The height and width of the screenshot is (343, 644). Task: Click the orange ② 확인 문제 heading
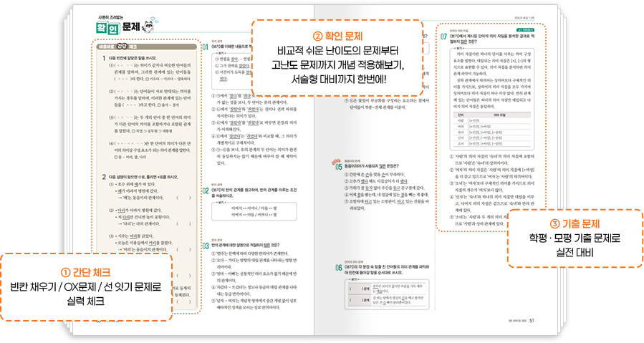pos(337,36)
